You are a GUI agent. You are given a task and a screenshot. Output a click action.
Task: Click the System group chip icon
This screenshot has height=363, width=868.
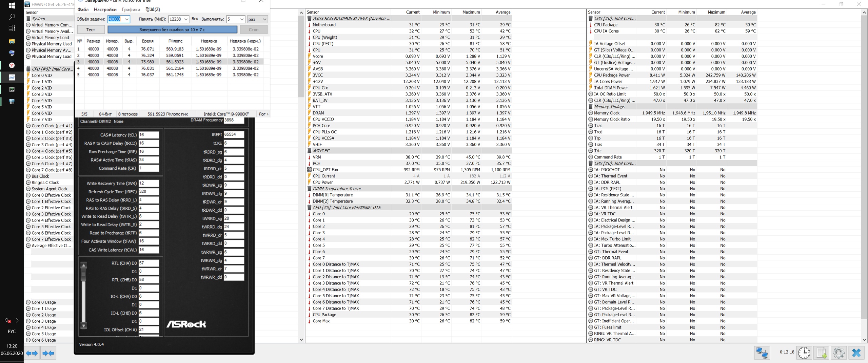(28, 19)
